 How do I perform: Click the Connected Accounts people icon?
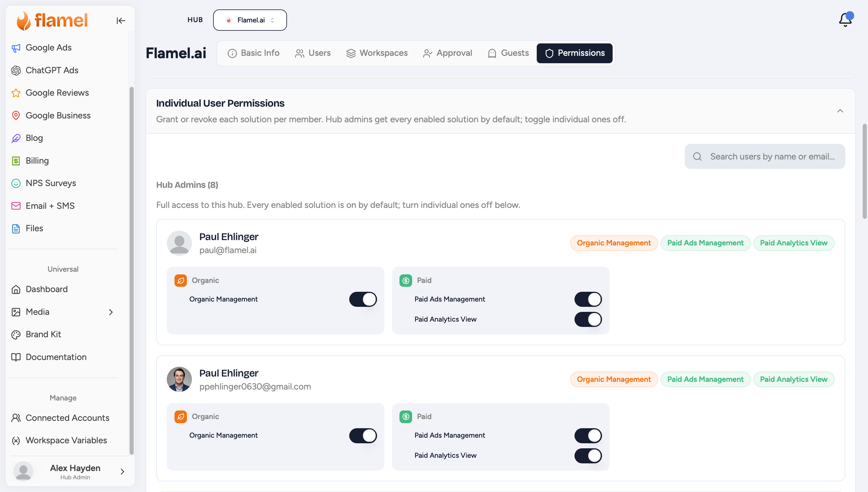tap(16, 418)
